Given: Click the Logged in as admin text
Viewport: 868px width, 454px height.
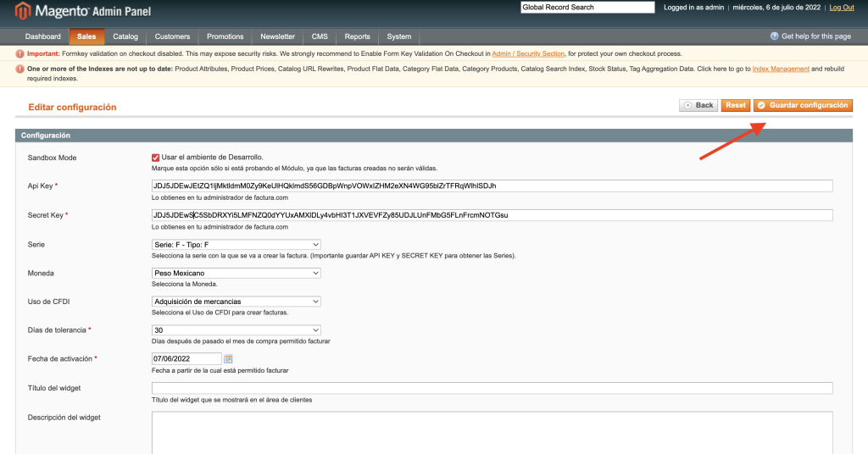Looking at the screenshot, I should point(693,7).
